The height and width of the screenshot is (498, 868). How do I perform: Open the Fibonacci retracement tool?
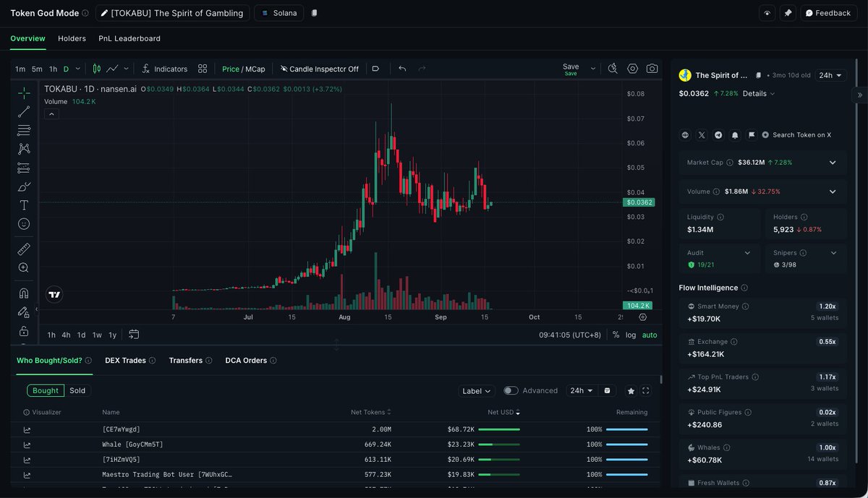(x=24, y=130)
